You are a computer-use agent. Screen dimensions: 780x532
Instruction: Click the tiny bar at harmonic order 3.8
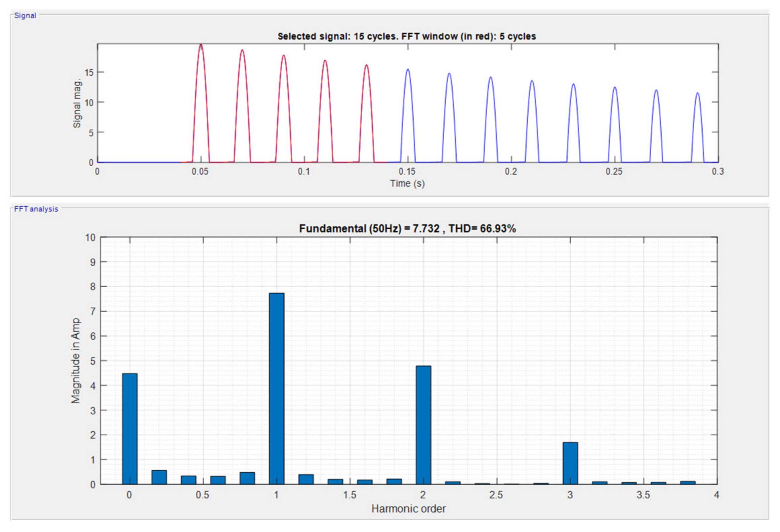pyautogui.click(x=688, y=483)
